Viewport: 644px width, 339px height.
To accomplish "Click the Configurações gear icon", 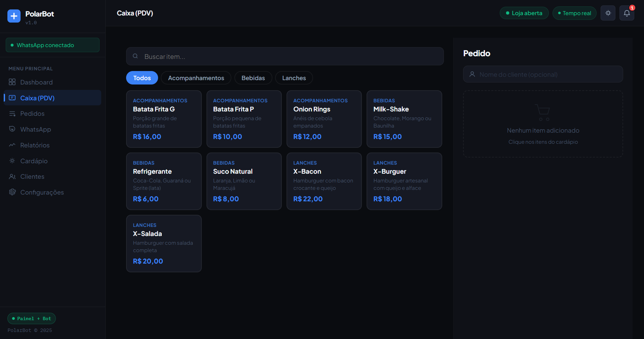I will click(x=12, y=192).
